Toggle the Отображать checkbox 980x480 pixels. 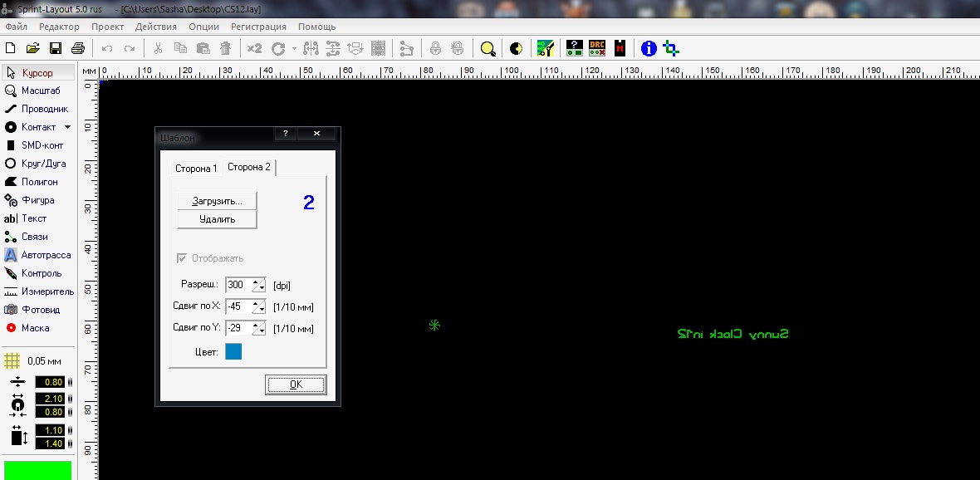click(182, 258)
